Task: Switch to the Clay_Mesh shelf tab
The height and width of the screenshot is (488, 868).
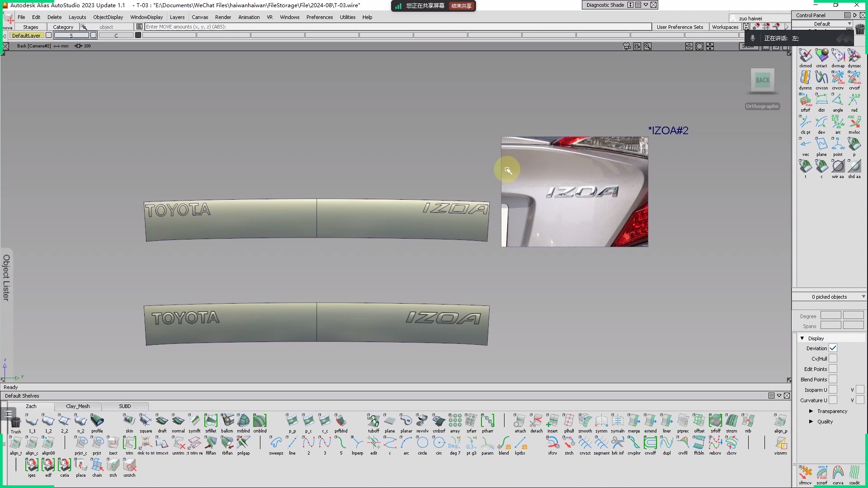Action: coord(78,406)
